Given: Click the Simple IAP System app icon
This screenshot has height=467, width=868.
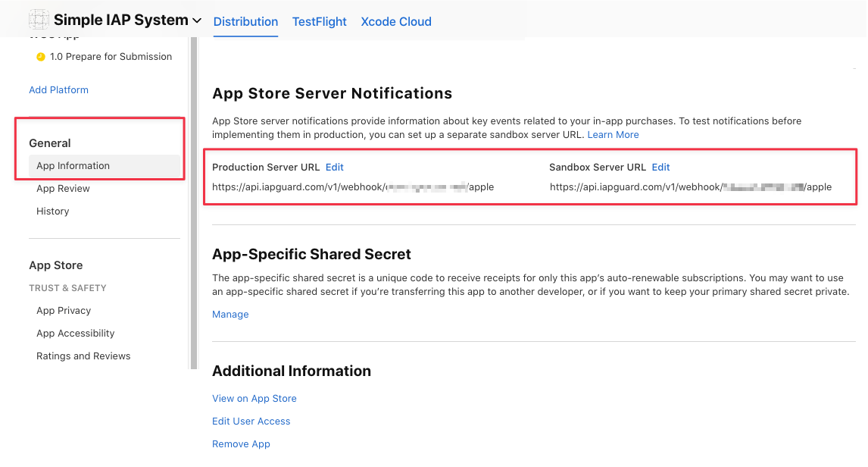Looking at the screenshot, I should 39,20.
